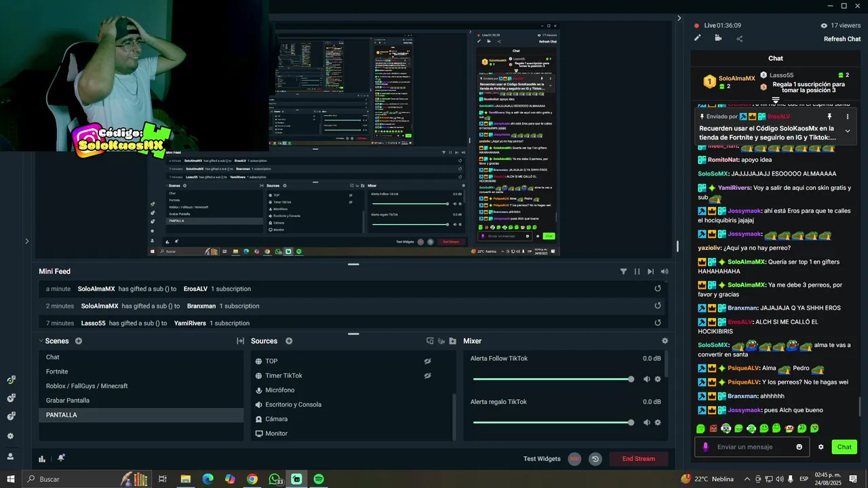Open Alerta Follow TikTok audio settings gear

[x=658, y=379]
